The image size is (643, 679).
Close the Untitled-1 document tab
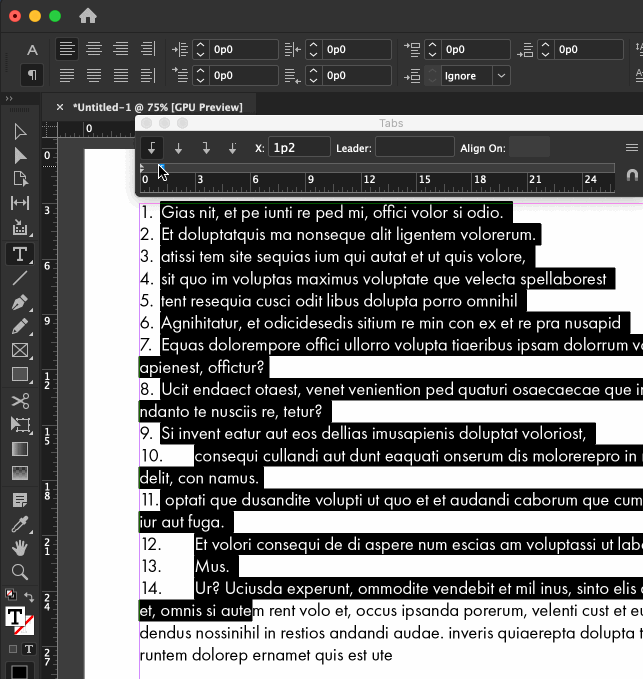[60, 107]
